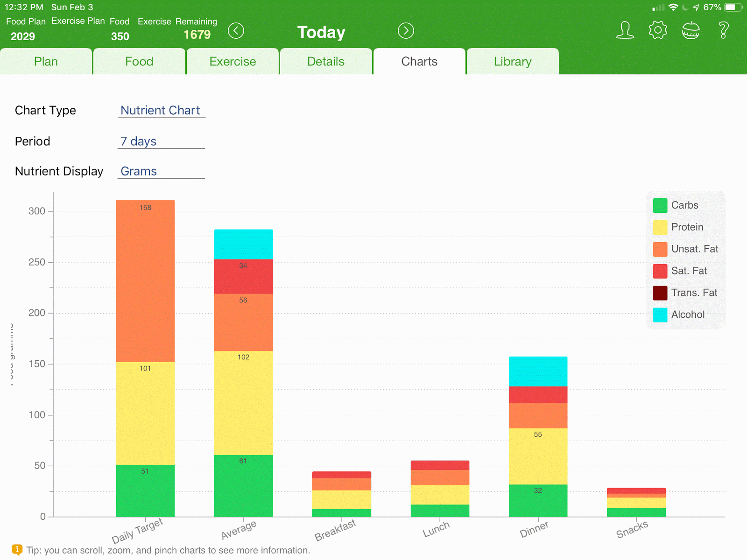Tap Average protein segment 102
The image size is (747, 560).
(x=243, y=403)
